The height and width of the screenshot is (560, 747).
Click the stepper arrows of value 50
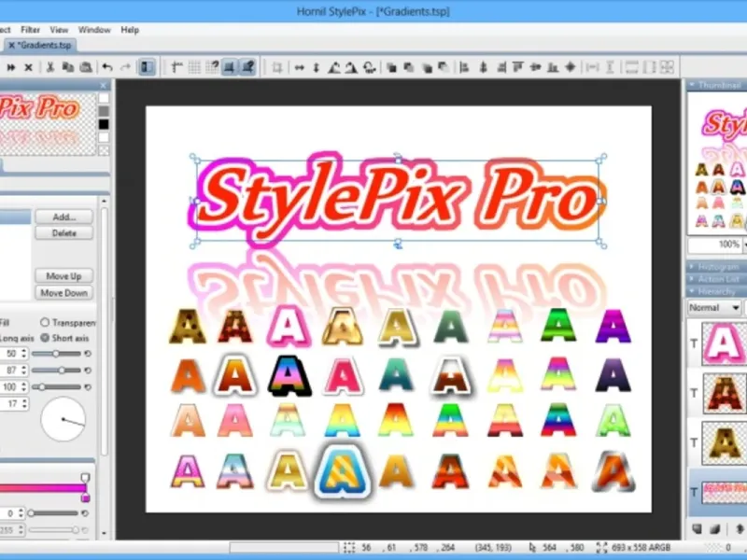(24, 354)
